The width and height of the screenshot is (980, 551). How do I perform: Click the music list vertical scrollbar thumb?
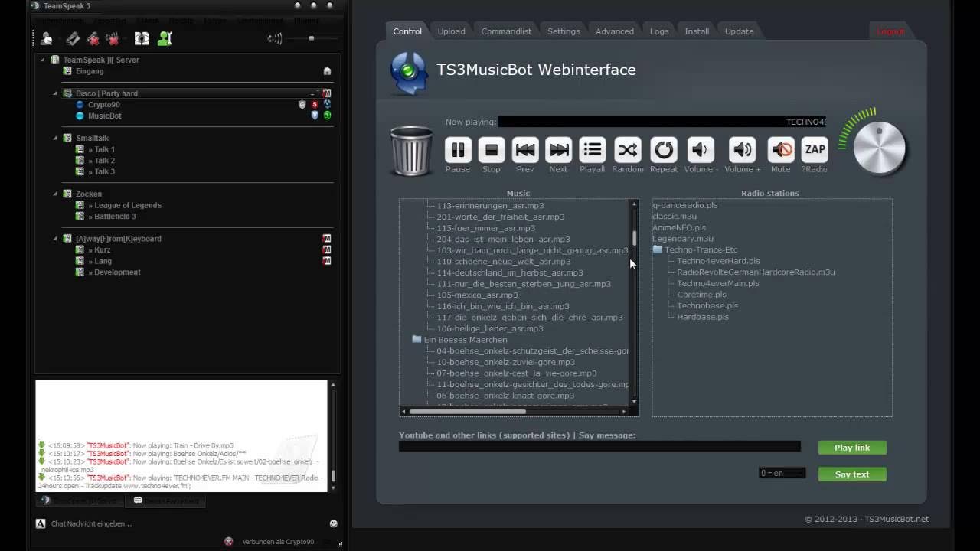click(634, 238)
